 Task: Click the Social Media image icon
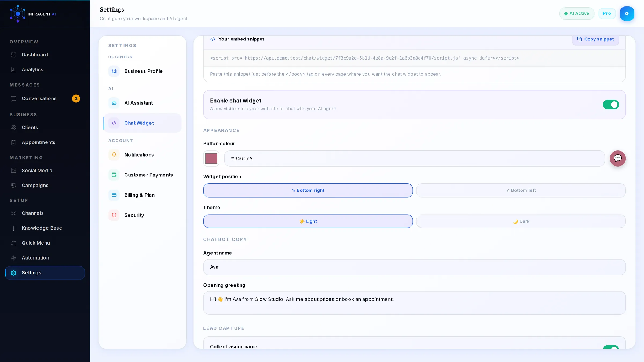13,171
